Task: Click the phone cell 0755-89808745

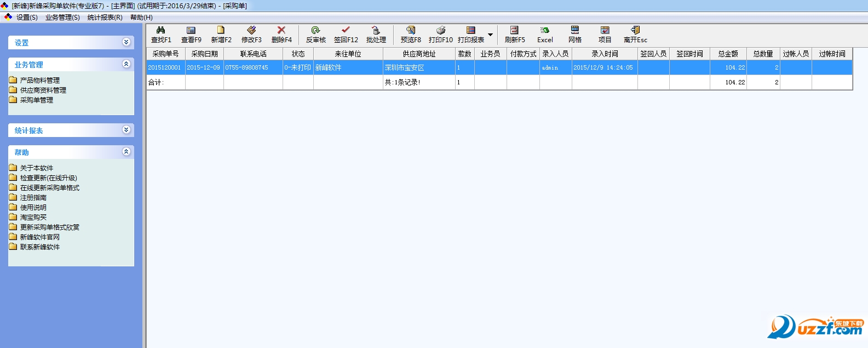Action: [x=254, y=67]
